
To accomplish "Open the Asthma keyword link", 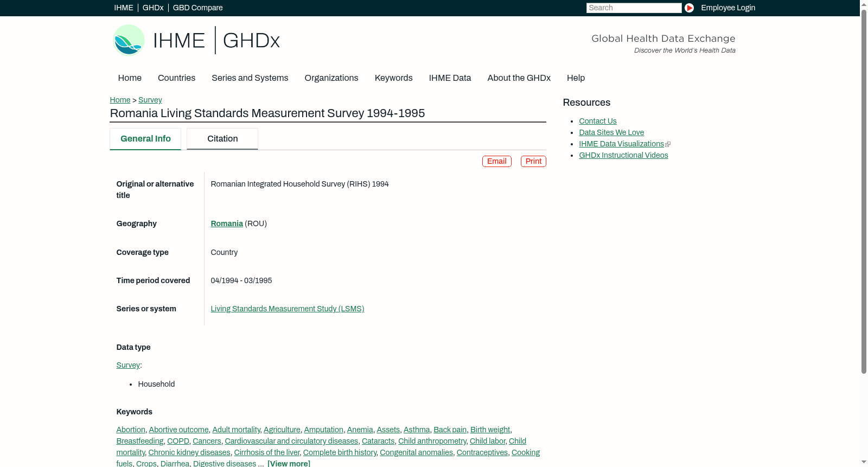I will click(417, 430).
